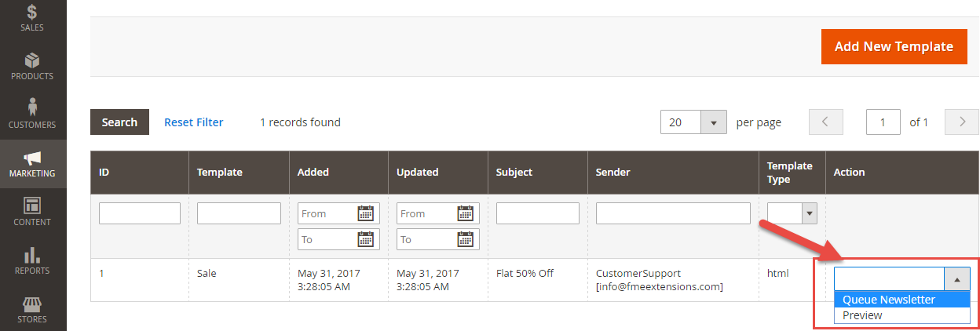Screen dimensions: 980x331
Task: Toggle the Action dropdown arrow
Action: coord(956,278)
